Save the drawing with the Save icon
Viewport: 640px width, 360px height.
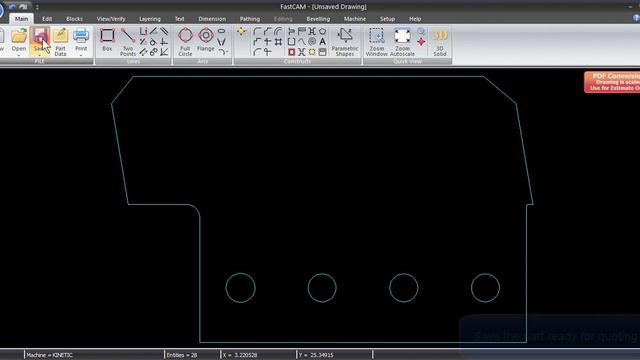tap(40, 36)
